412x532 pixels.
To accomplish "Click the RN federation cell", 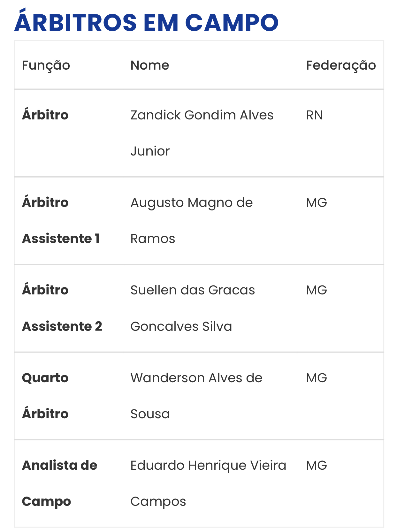I will point(314,115).
